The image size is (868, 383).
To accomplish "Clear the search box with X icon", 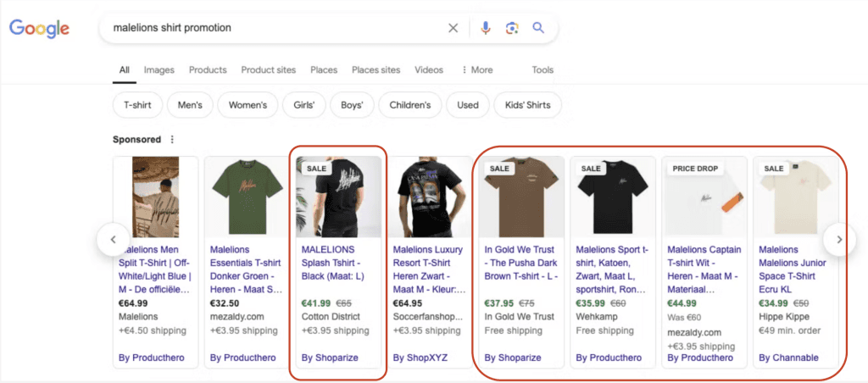I will 453,28.
